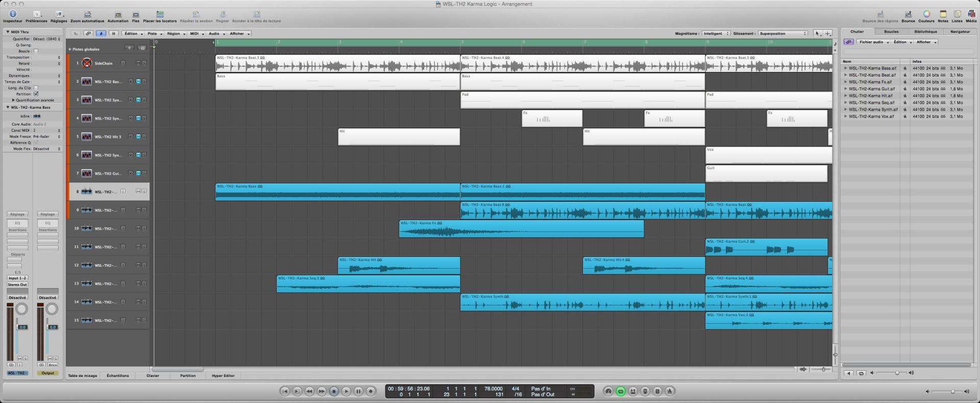980x403 pixels.
Task: Open Préférences from the toolbar
Action: (x=37, y=14)
